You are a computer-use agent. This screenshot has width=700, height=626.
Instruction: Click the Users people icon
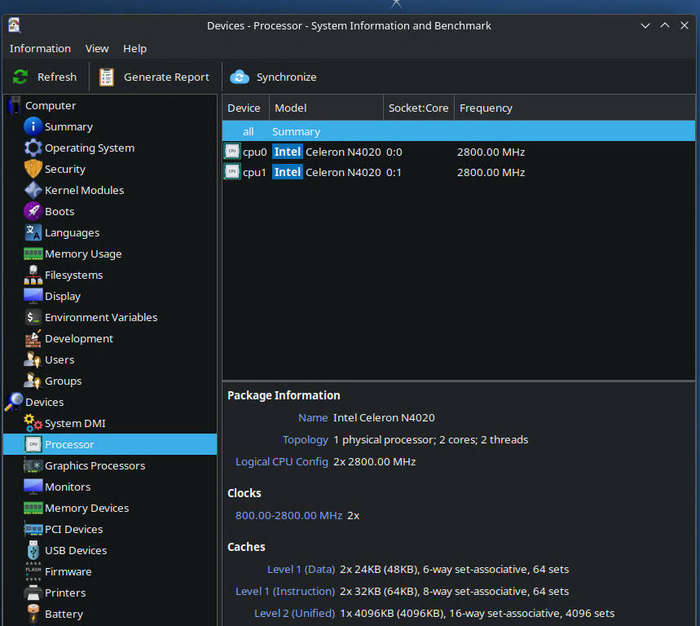pos(32,359)
